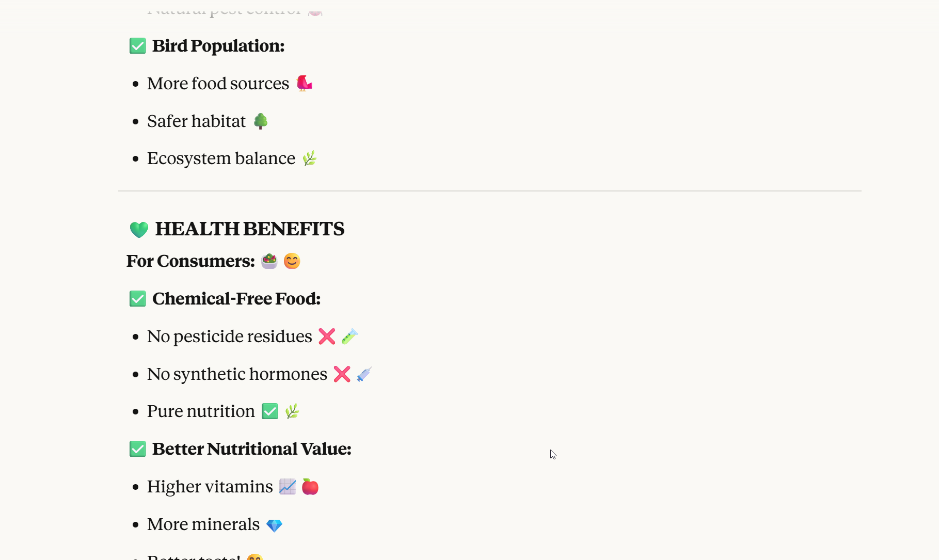Click the syringe emoji after synthetic hormones

pyautogui.click(x=364, y=374)
